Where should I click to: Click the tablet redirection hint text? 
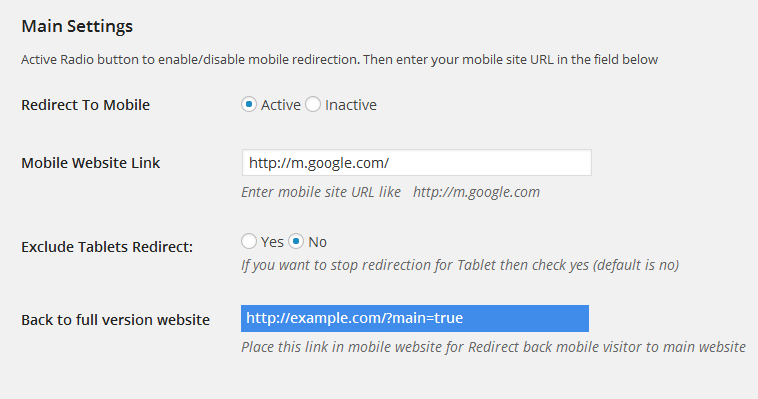(460, 265)
